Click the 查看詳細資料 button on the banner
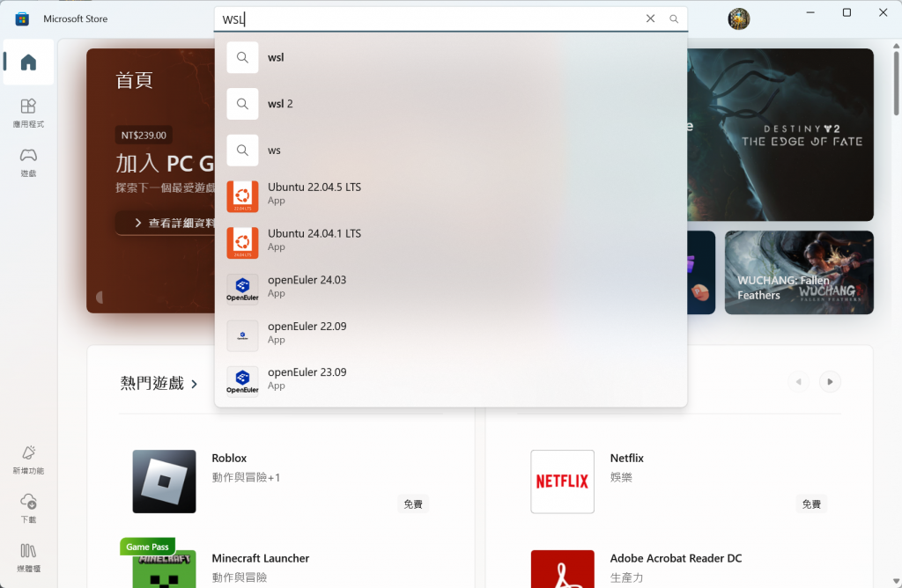Screen dimensions: 902x588 pos(166,223)
